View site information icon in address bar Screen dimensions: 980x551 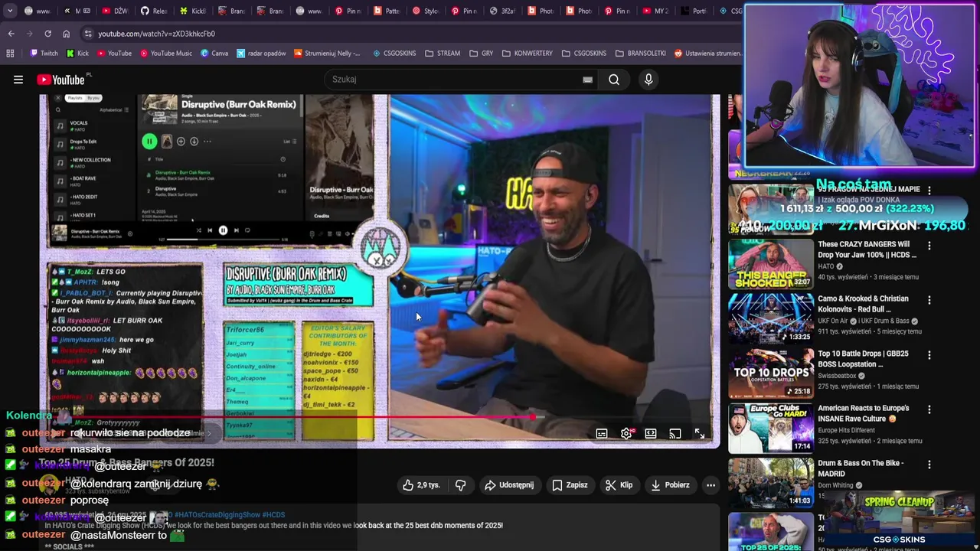click(88, 34)
